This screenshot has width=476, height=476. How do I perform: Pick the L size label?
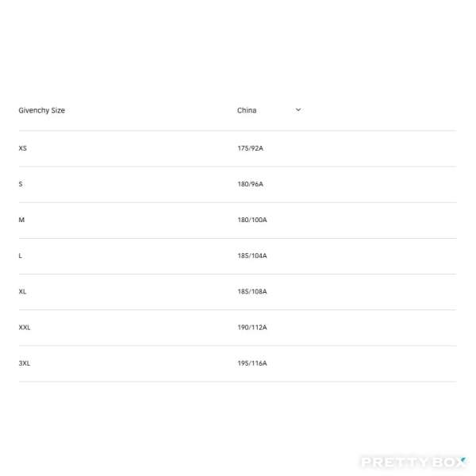tap(21, 255)
